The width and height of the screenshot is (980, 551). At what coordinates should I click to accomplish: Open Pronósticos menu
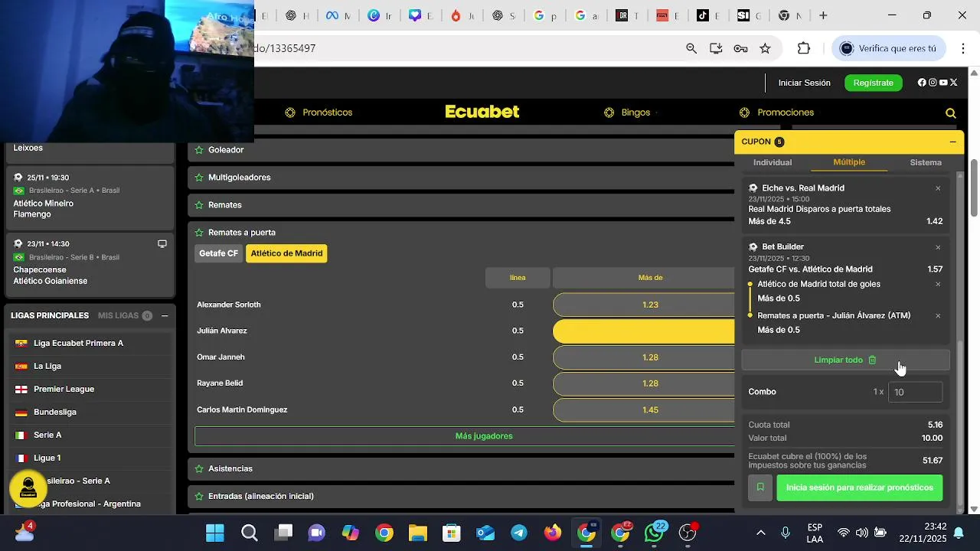pyautogui.click(x=318, y=112)
